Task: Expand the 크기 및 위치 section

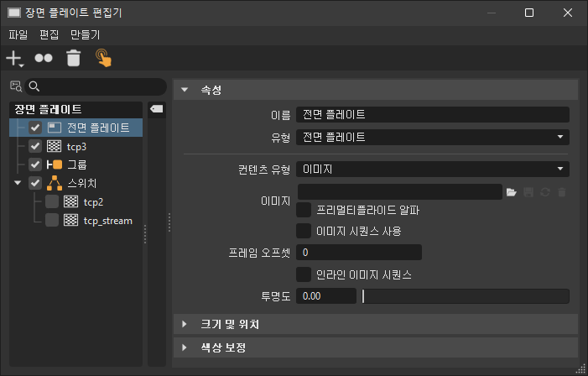Action: click(x=185, y=324)
